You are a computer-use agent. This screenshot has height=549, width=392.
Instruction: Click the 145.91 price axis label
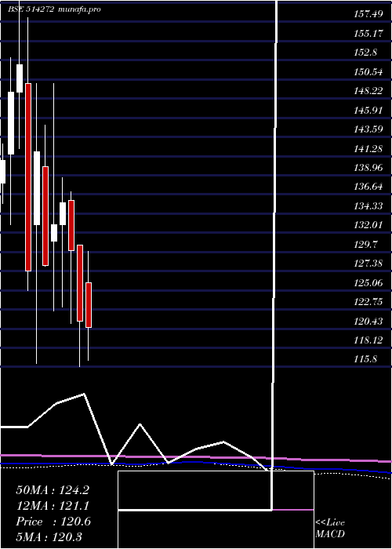point(368,110)
